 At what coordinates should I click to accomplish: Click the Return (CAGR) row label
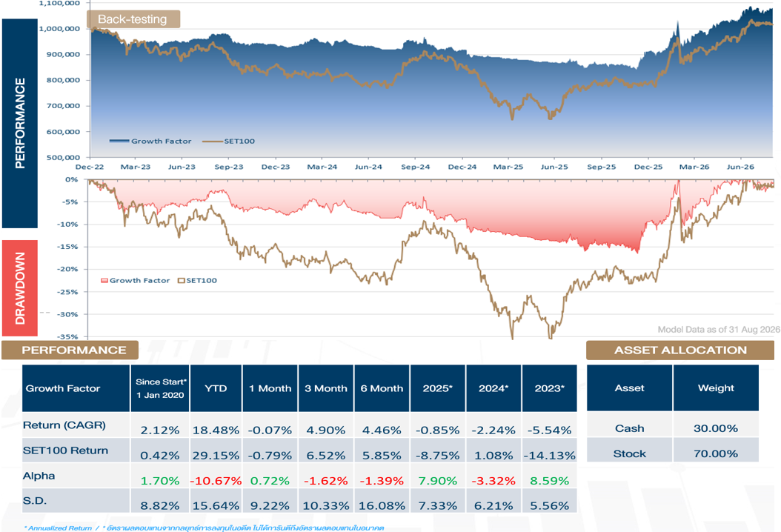(x=64, y=425)
